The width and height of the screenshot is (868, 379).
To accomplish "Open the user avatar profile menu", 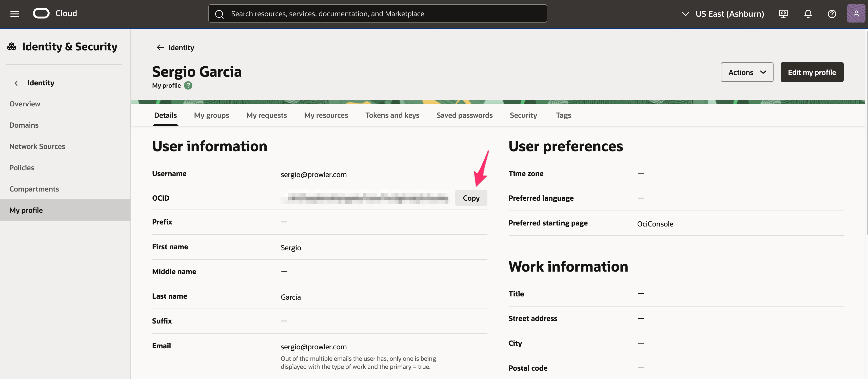I will [856, 13].
